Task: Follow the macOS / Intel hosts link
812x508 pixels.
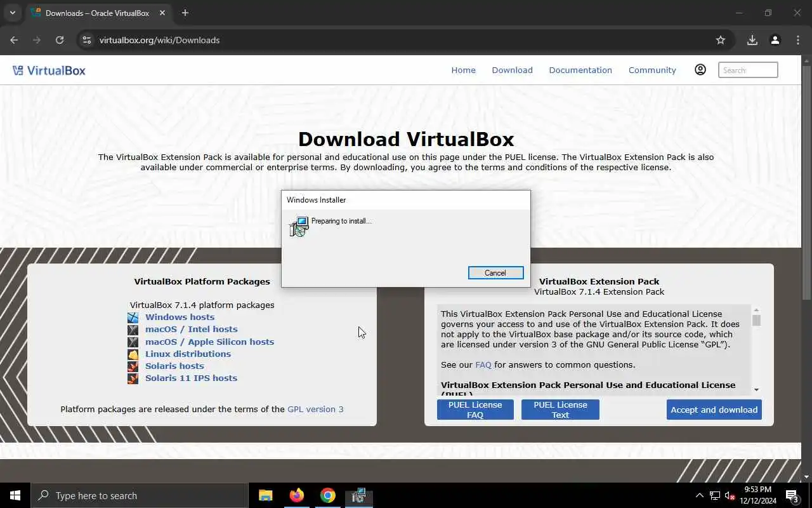Action: pyautogui.click(x=191, y=330)
